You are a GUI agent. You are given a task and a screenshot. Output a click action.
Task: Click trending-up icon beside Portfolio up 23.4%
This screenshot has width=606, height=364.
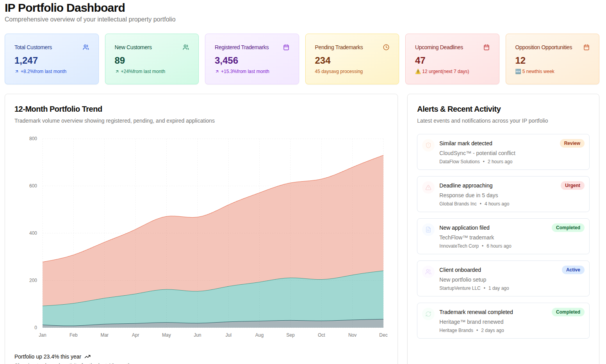click(x=87, y=357)
